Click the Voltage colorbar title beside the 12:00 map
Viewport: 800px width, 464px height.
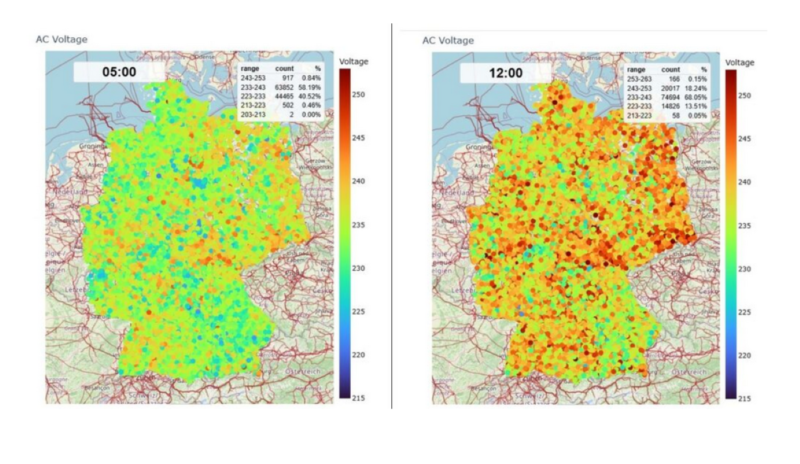[x=740, y=62]
